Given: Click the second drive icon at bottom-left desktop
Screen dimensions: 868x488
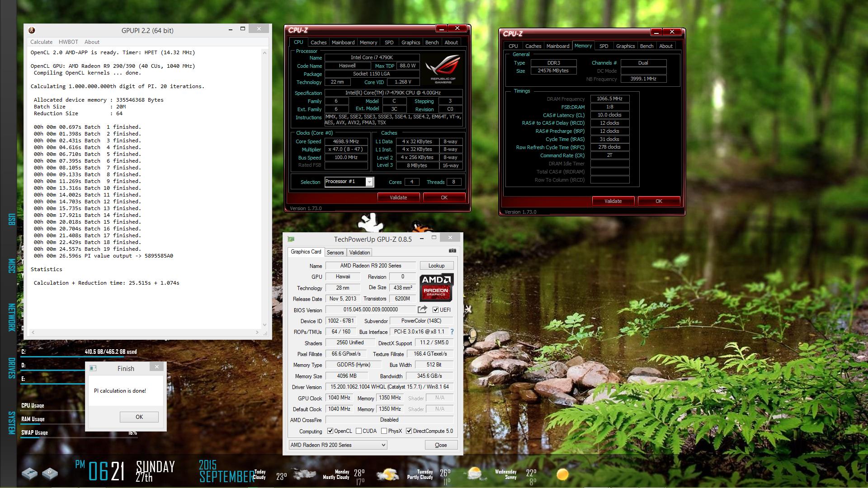Looking at the screenshot, I should pyautogui.click(x=50, y=474).
